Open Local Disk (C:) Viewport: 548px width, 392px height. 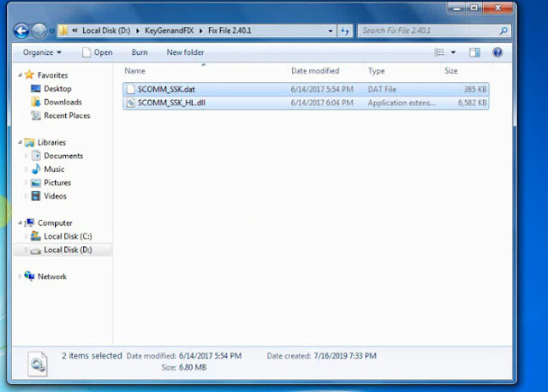pos(68,236)
